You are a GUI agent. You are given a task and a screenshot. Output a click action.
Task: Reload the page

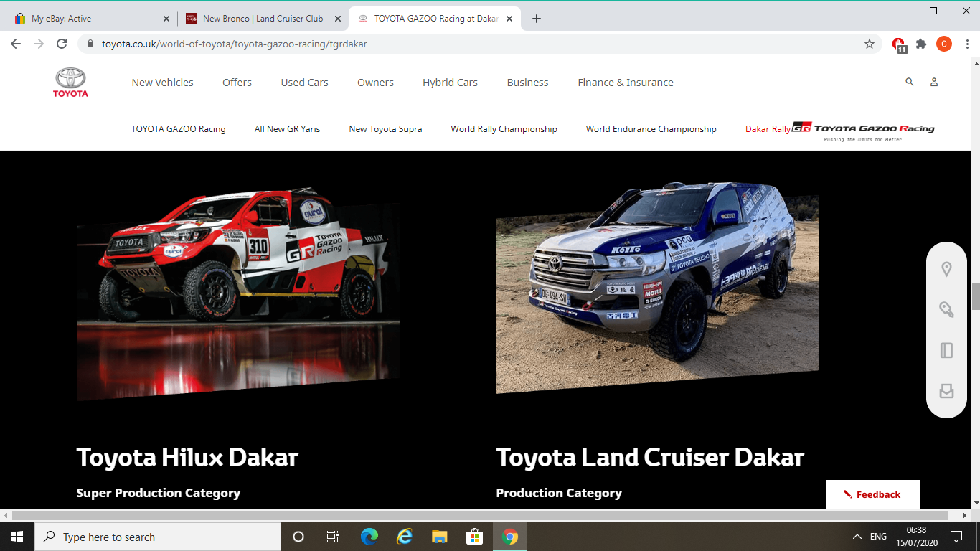point(62,44)
